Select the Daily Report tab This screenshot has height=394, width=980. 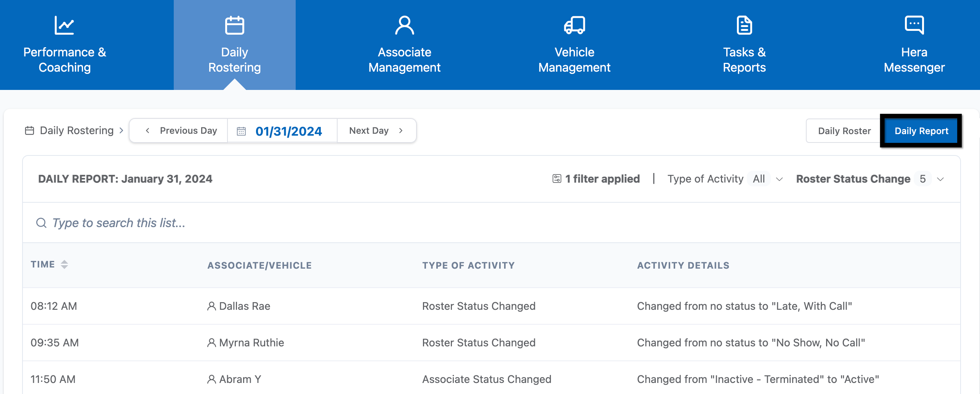pyautogui.click(x=921, y=131)
